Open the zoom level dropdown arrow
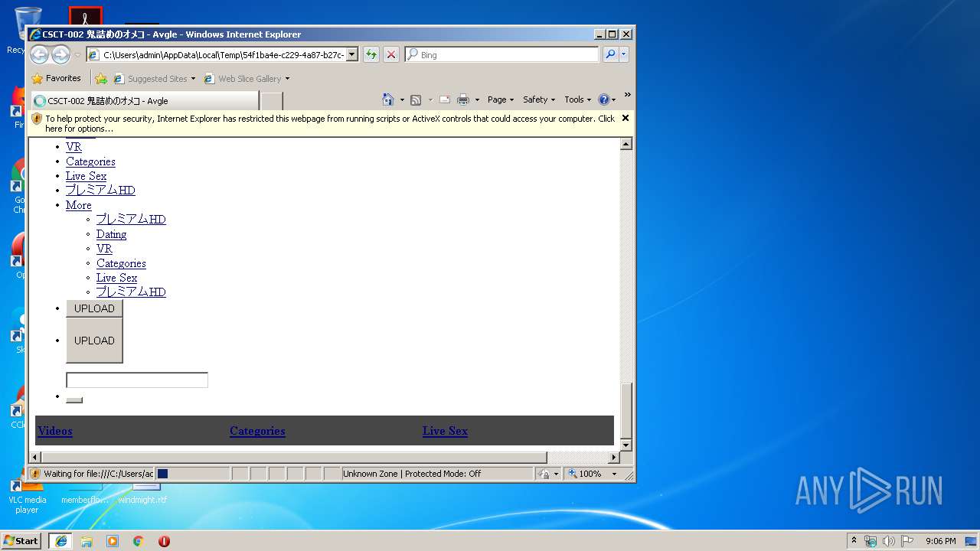Image resolution: width=980 pixels, height=551 pixels. (x=614, y=474)
